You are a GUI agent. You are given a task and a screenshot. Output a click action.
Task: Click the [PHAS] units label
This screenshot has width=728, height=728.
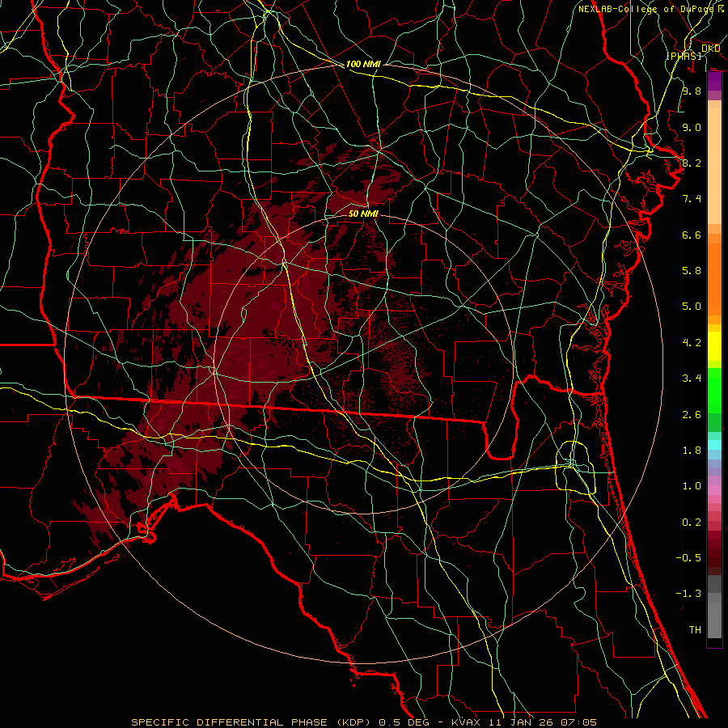pyautogui.click(x=684, y=56)
